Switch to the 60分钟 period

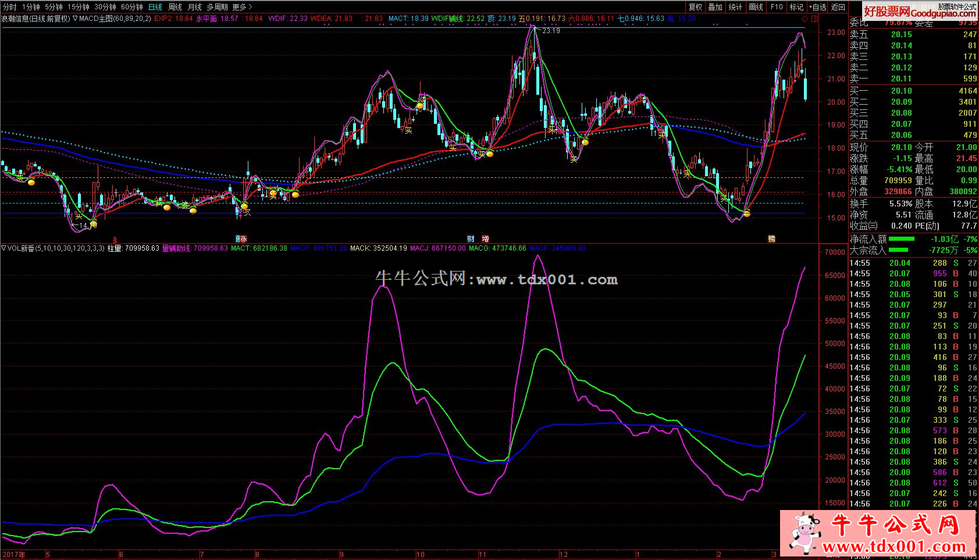click(x=132, y=7)
